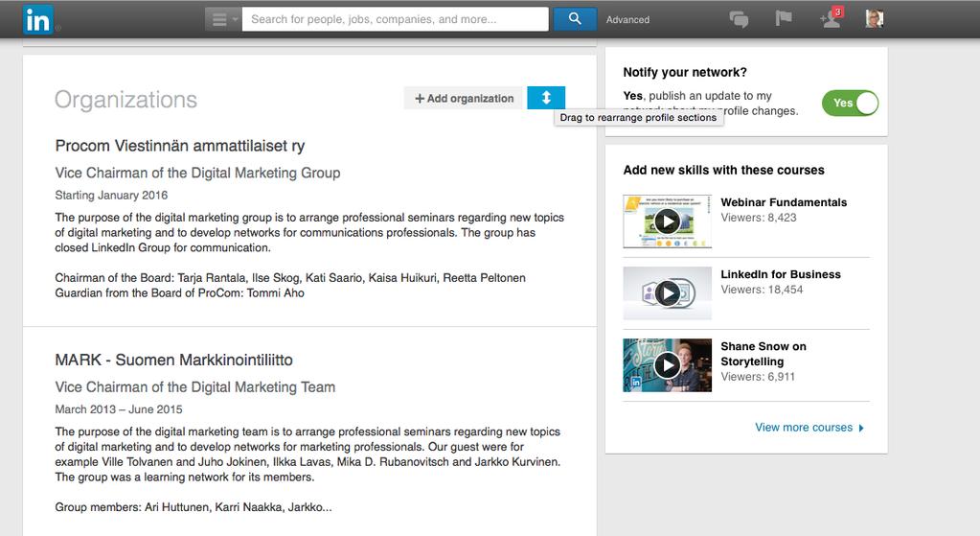Click Viewers: 8,423 count text
The image size is (980, 536).
click(x=759, y=218)
